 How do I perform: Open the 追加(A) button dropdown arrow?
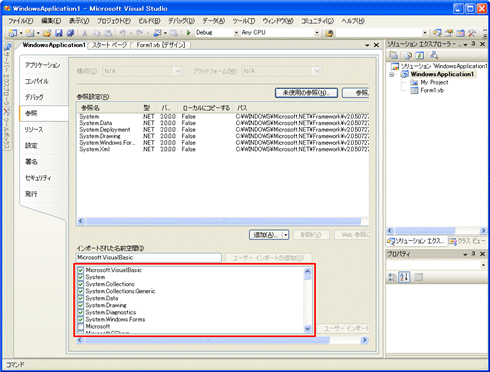pos(286,235)
